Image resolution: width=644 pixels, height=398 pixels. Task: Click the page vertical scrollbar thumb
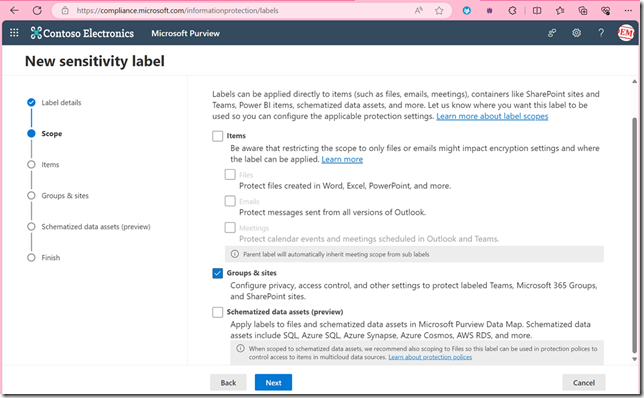click(635, 235)
